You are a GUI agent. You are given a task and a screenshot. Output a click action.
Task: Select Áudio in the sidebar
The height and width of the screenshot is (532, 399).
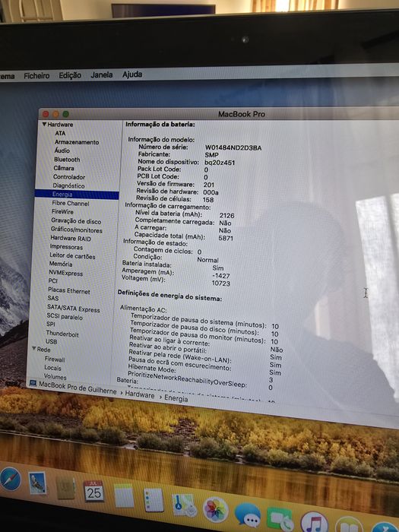coord(62,150)
